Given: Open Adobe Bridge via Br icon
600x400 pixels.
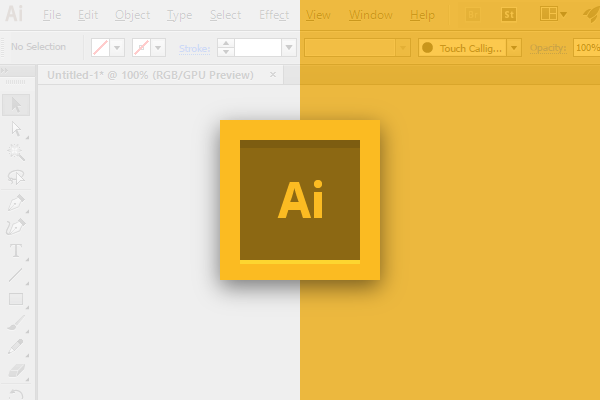Looking at the screenshot, I should [x=473, y=15].
